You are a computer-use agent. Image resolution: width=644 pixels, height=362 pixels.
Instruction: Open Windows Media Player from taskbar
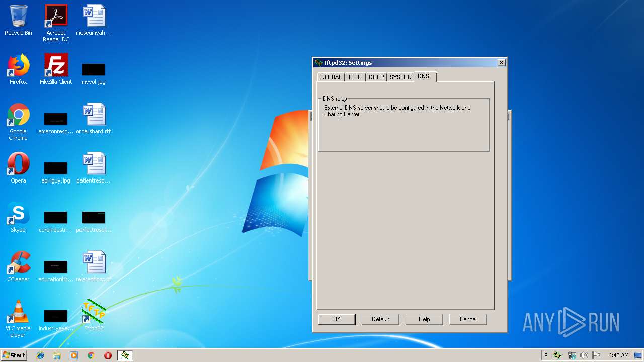pos(74,355)
